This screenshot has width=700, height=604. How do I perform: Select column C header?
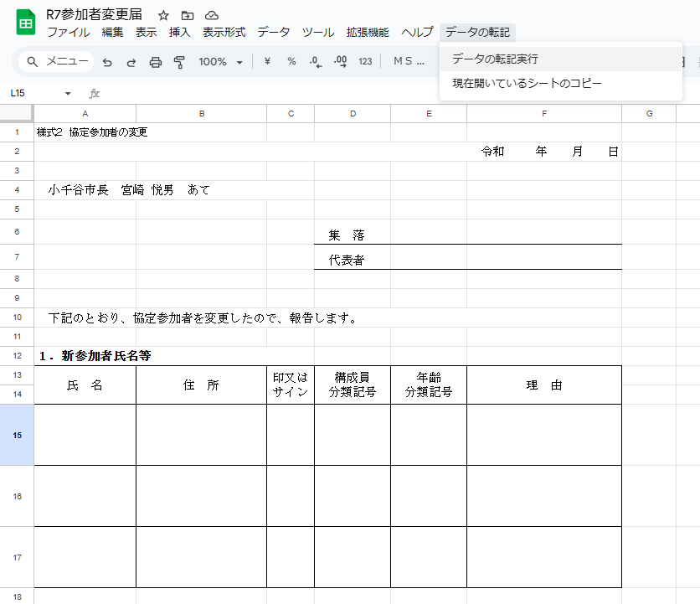click(291, 113)
